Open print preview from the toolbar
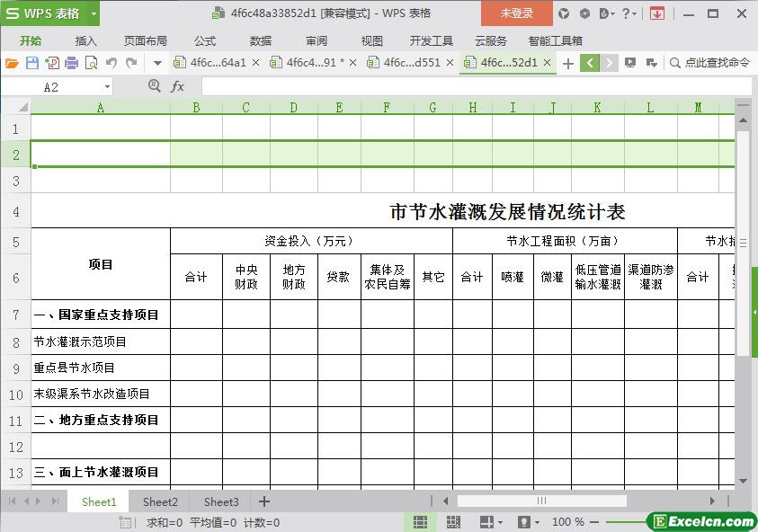This screenshot has height=532, width=758. [92, 63]
